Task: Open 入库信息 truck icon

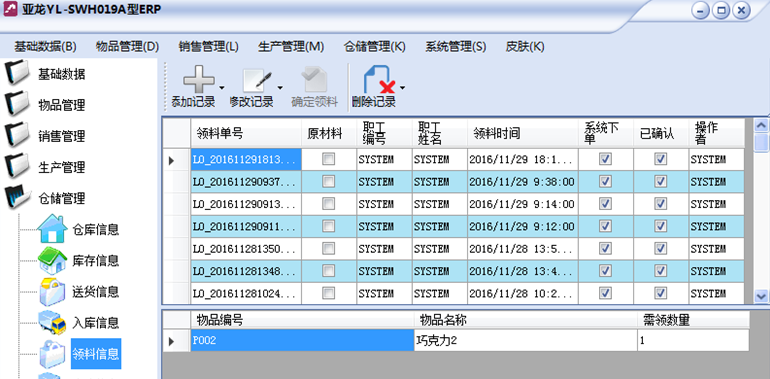Action: click(x=52, y=323)
